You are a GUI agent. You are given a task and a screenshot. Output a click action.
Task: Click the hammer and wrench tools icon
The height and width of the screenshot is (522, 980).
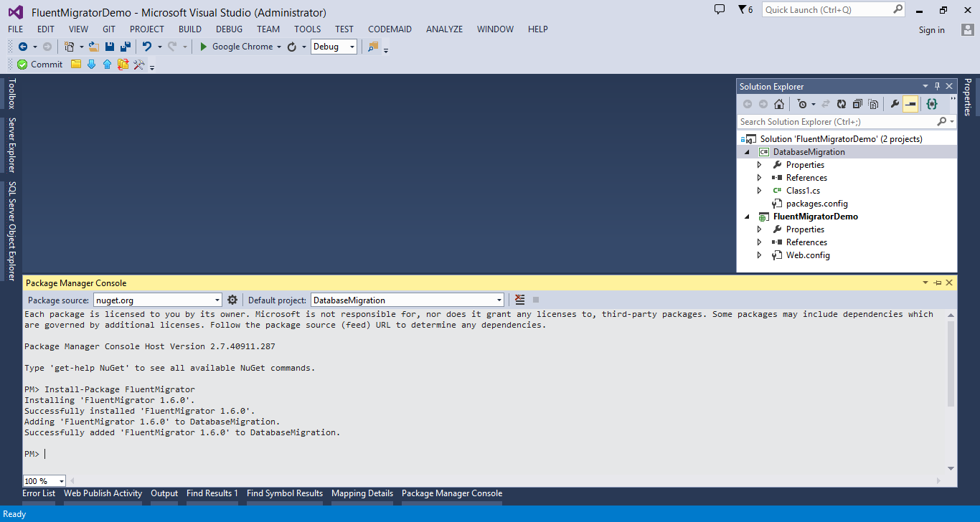pos(139,65)
